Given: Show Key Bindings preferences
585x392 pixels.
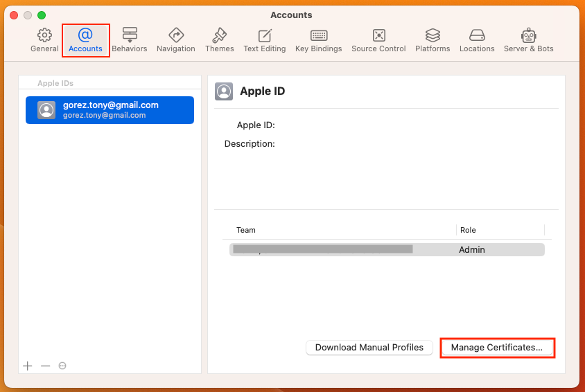Looking at the screenshot, I should 319,40.
